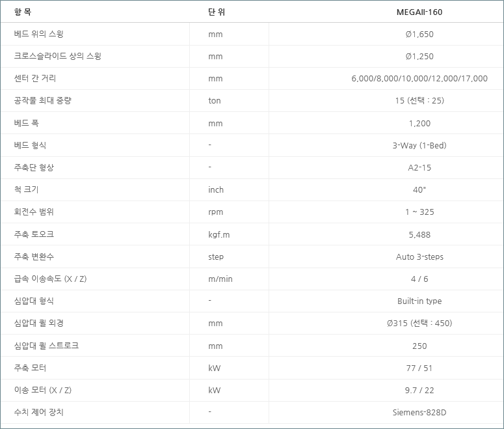
Task: Click the 3-Way (1-Bed) value
Action: click(419, 145)
